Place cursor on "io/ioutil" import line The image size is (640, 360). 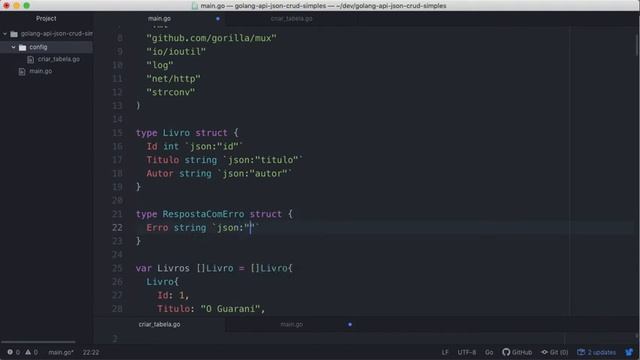[176, 52]
